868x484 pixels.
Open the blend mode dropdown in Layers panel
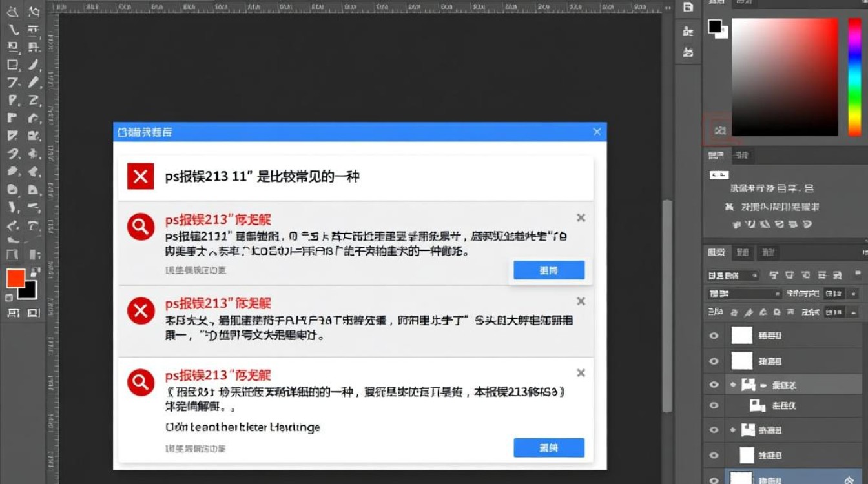tap(744, 294)
